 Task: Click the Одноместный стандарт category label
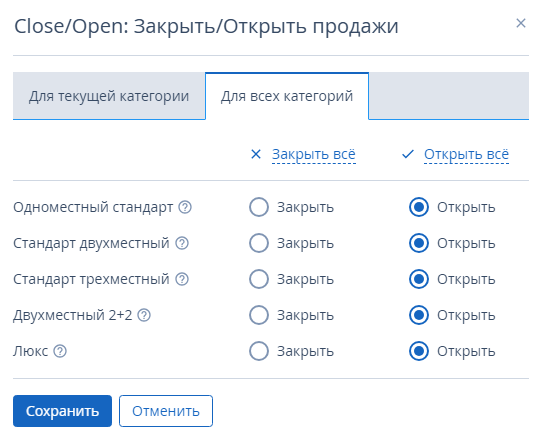pos(93,208)
